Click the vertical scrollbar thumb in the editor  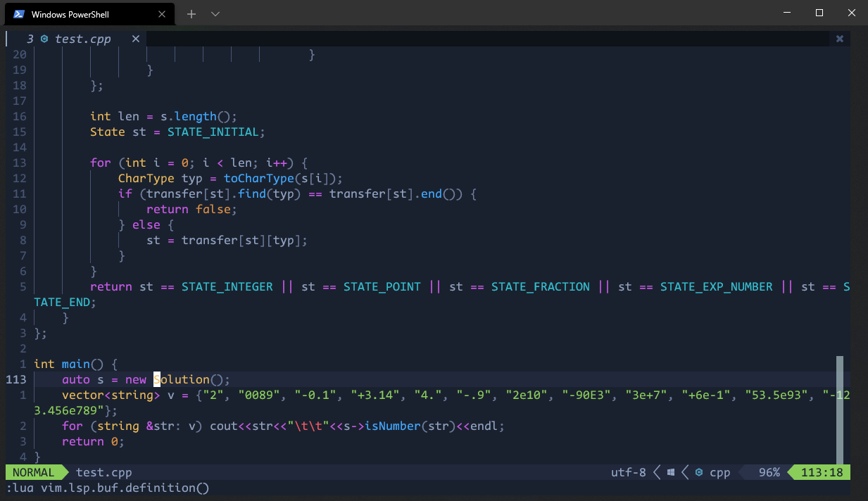(839, 410)
